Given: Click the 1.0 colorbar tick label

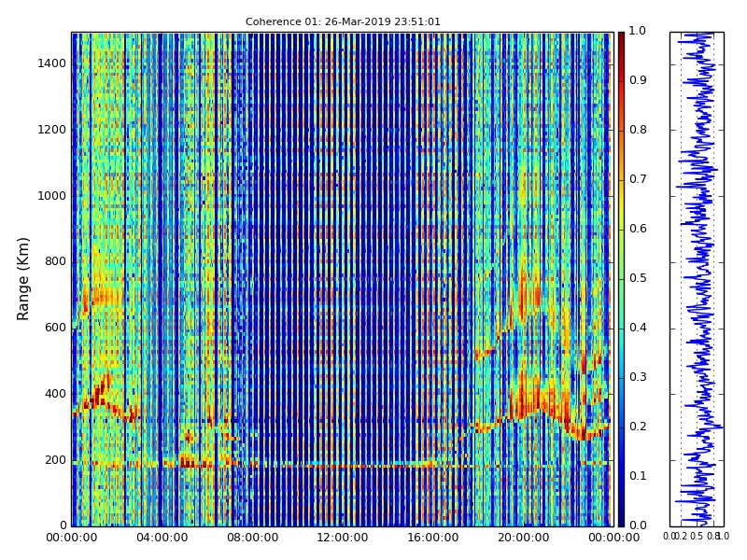Looking at the screenshot, I should (638, 31).
